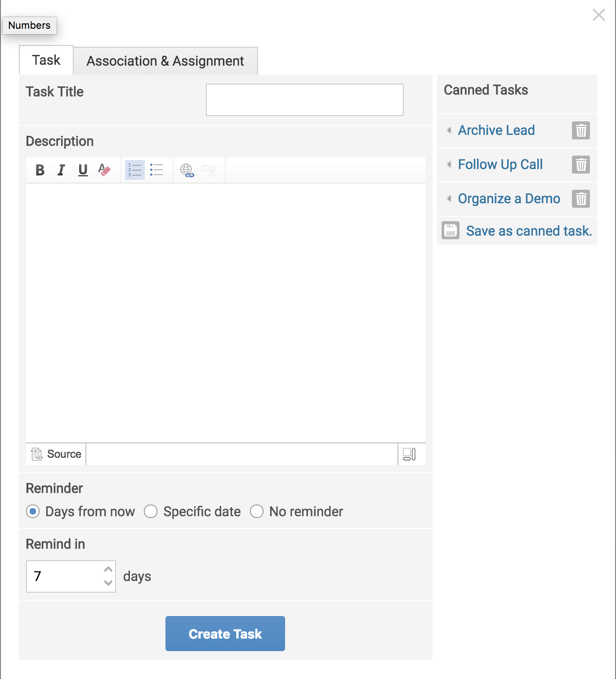Insert a numbered list
616x679 pixels.
[134, 170]
